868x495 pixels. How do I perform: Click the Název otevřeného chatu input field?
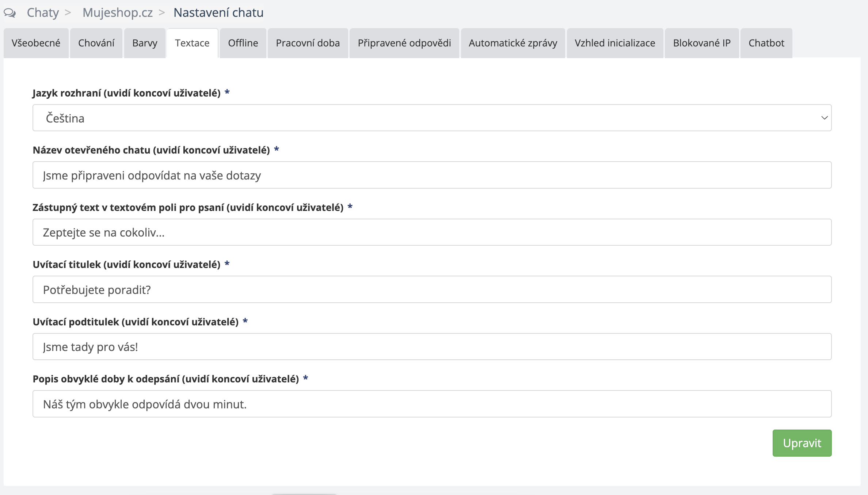pos(432,175)
